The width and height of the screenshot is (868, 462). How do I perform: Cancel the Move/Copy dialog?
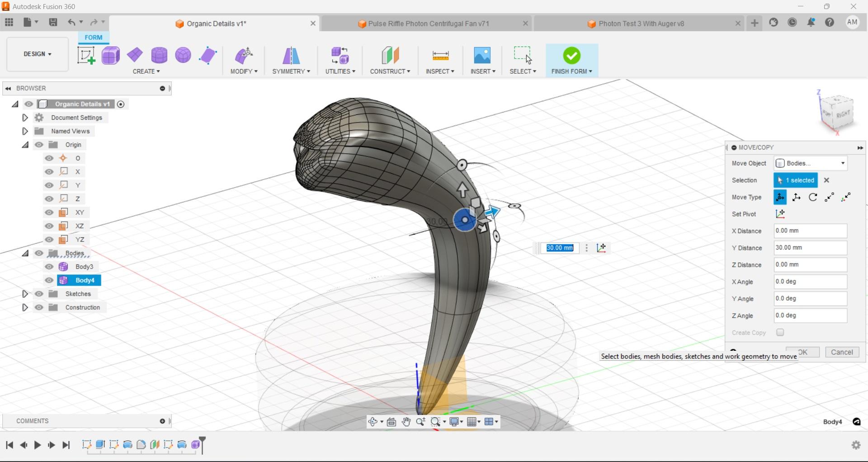(842, 352)
